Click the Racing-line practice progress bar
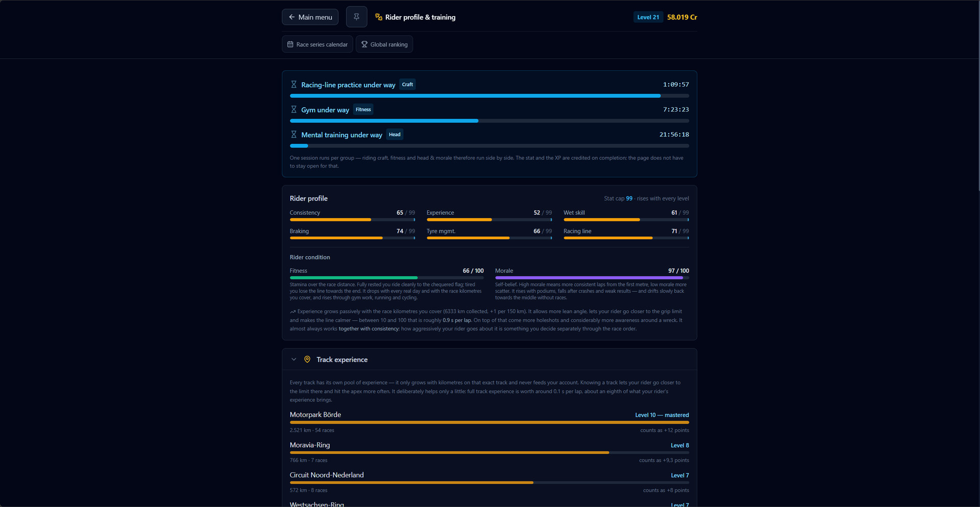The image size is (980, 507). [489, 96]
